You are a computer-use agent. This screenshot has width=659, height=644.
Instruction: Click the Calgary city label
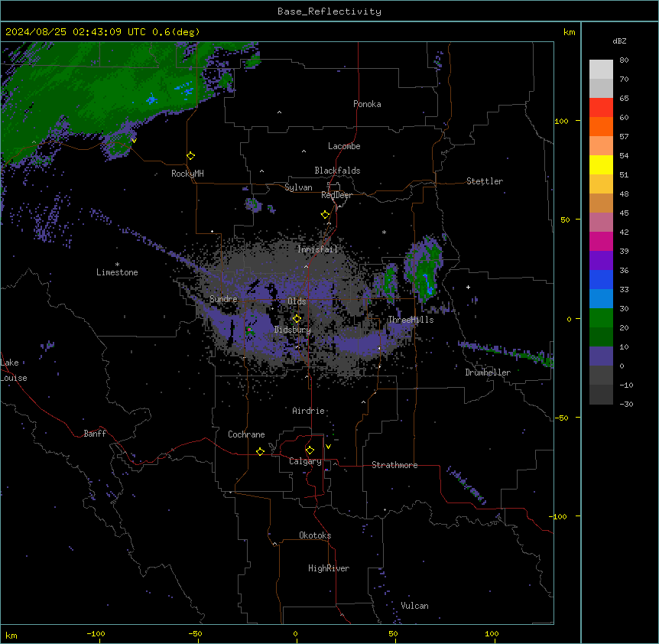pyautogui.click(x=306, y=461)
